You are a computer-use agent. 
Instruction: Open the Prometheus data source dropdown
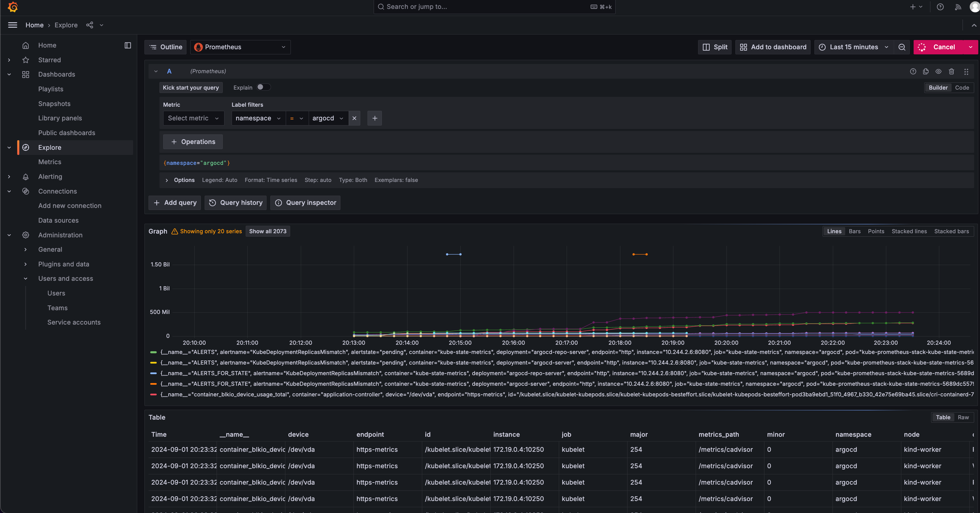(240, 47)
